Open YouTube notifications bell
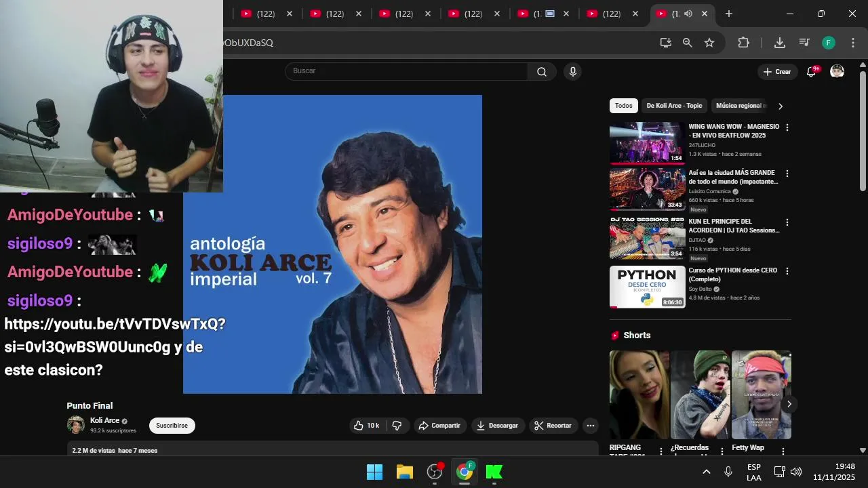The height and width of the screenshot is (488, 868). point(811,72)
